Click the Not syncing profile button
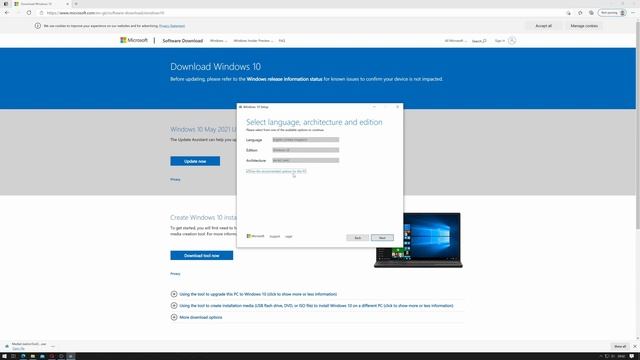Image resolution: width=640 pixels, height=360 pixels. click(612, 13)
